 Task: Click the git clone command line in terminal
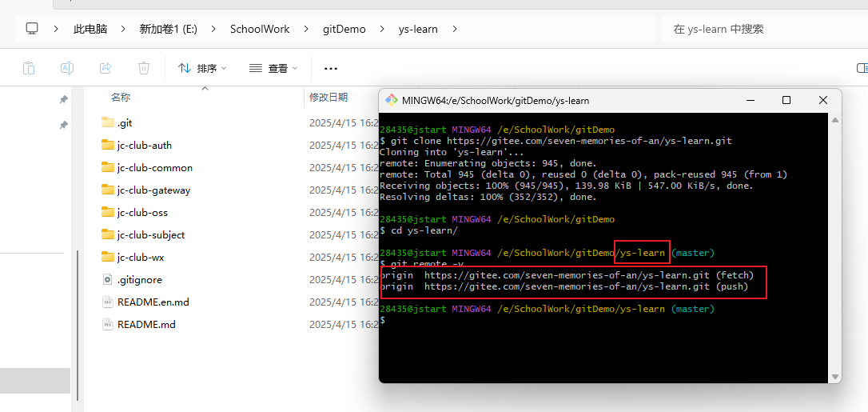pos(555,141)
